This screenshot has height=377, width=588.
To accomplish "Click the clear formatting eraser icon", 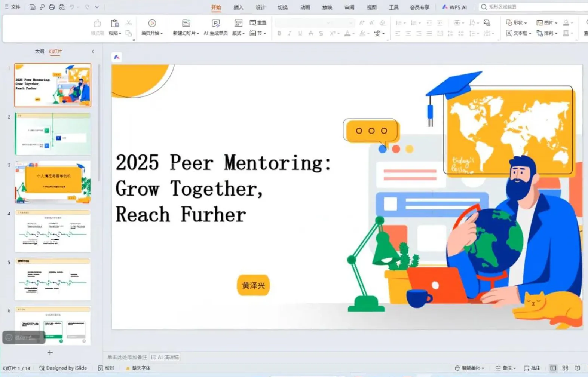I will coord(382,23).
